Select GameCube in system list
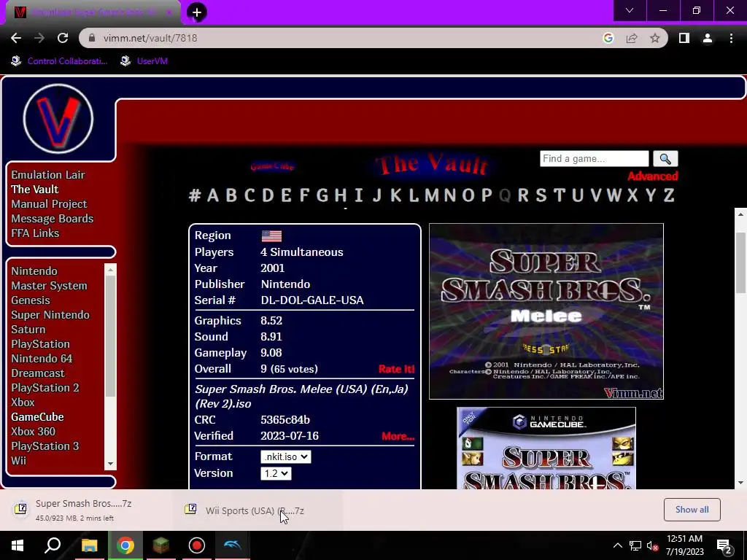Viewport: 747px width, 560px height. pos(37,416)
